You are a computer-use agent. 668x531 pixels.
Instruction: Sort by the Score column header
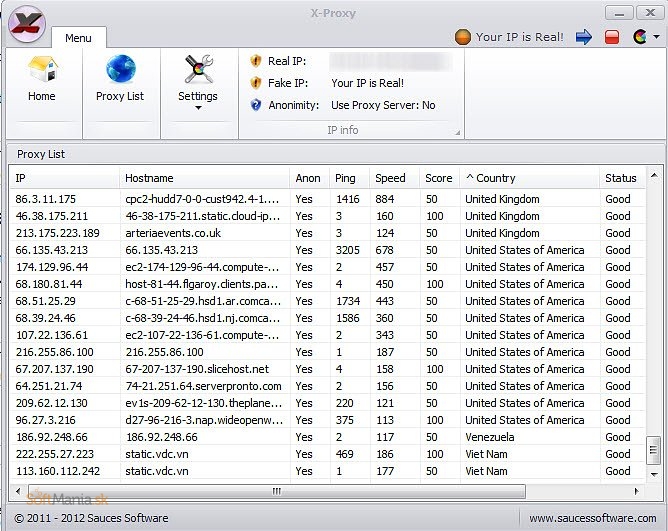tap(440, 178)
